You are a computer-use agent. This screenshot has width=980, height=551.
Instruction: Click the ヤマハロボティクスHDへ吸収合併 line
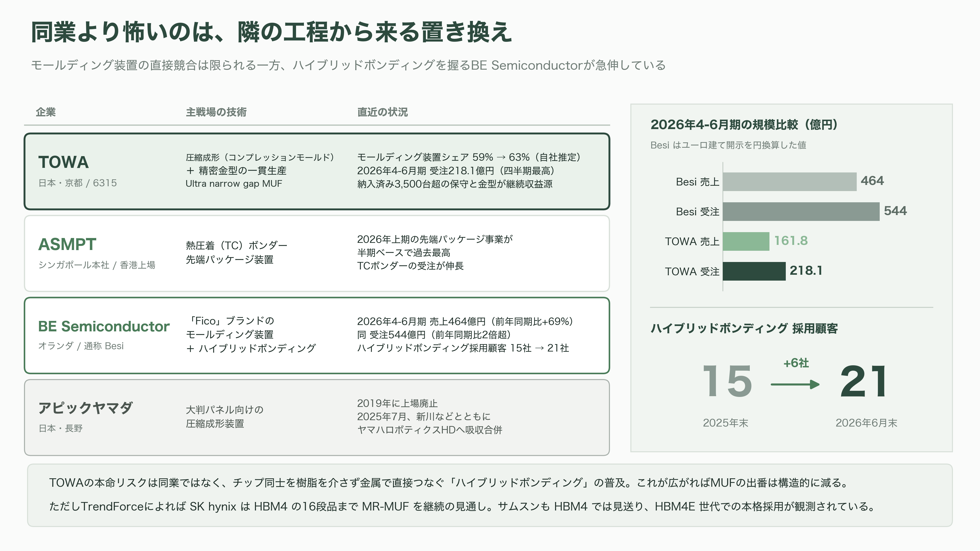(430, 430)
